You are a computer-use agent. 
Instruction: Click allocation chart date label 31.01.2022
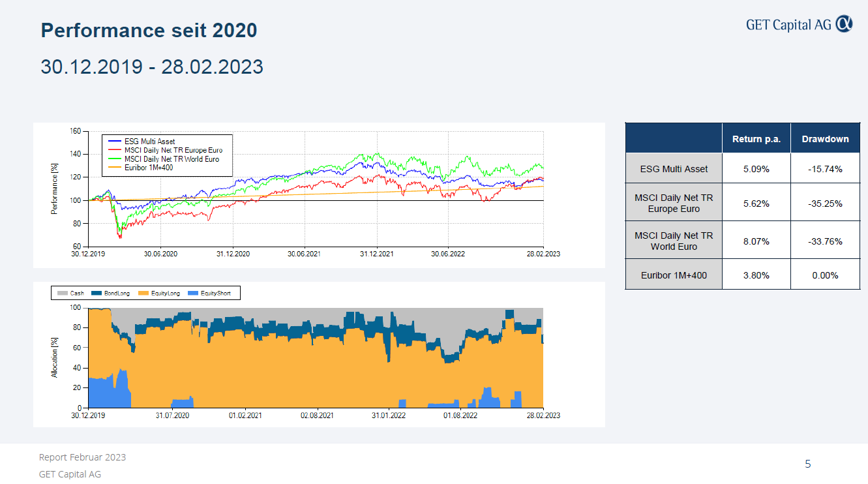tap(389, 415)
